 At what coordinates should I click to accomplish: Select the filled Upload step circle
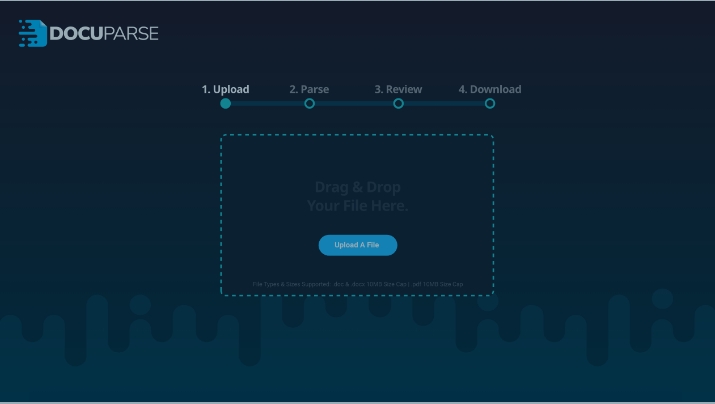point(226,103)
